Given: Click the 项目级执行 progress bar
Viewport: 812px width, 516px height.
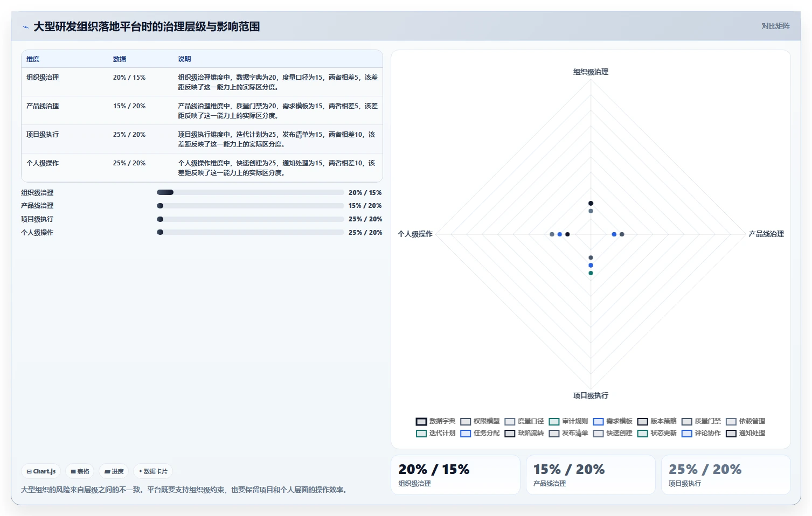Looking at the screenshot, I should [x=250, y=219].
